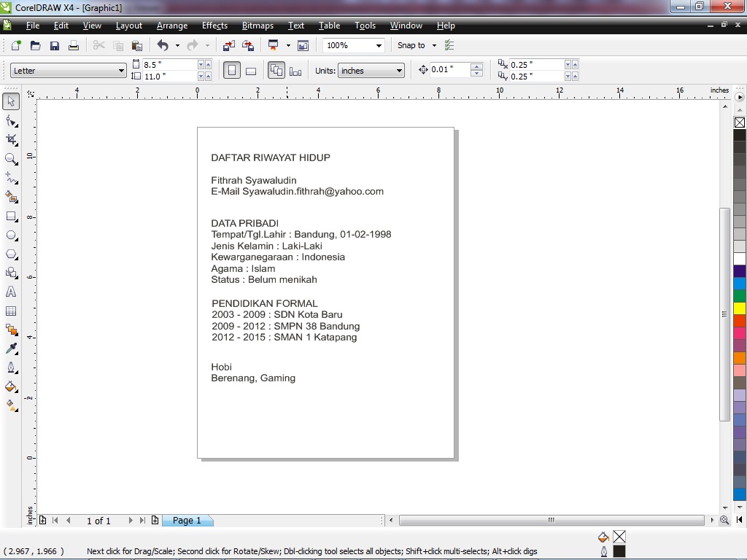This screenshot has width=747, height=560.
Task: Select the Smart Fill tool
Action: click(11, 197)
